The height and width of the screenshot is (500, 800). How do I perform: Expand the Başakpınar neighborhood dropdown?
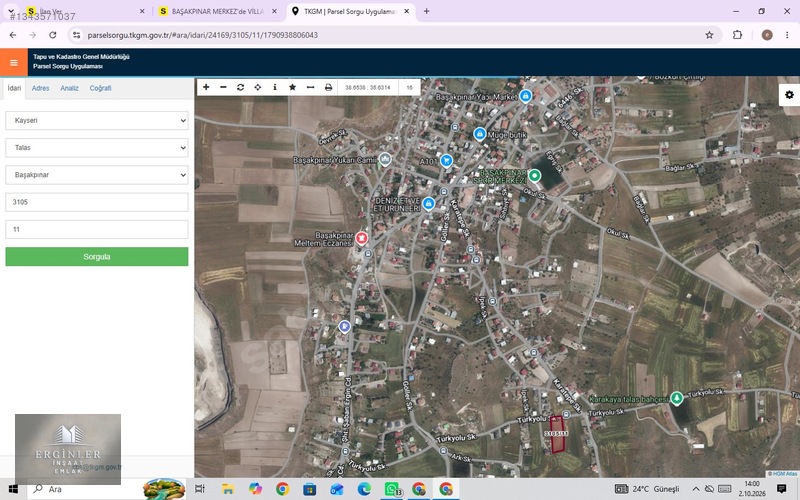(97, 174)
